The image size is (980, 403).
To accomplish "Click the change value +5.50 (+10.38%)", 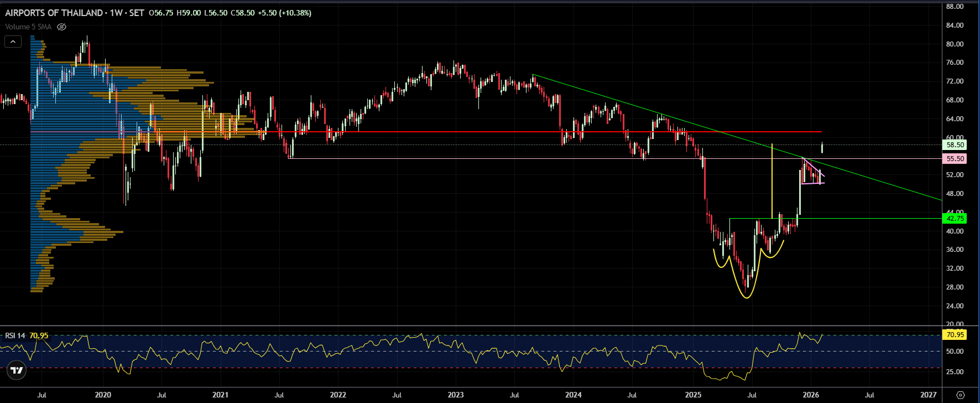I will (284, 13).
